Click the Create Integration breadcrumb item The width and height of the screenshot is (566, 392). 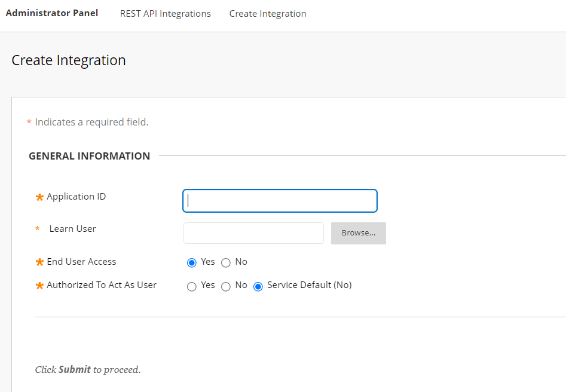tap(267, 14)
